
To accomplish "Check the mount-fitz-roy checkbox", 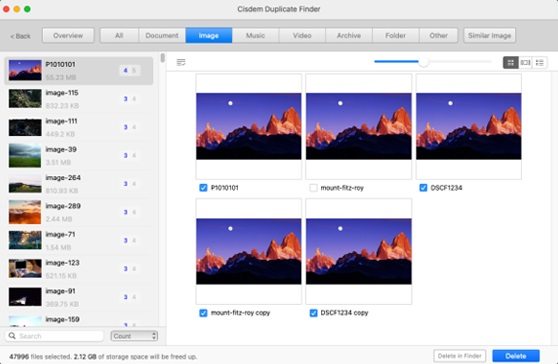I will point(313,188).
